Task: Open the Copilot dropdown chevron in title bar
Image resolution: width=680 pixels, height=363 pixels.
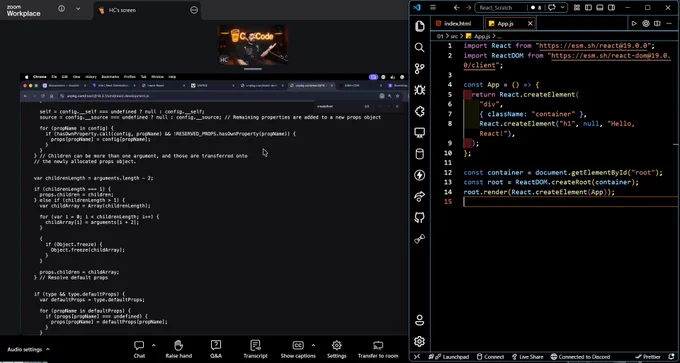Action: tap(562, 7)
